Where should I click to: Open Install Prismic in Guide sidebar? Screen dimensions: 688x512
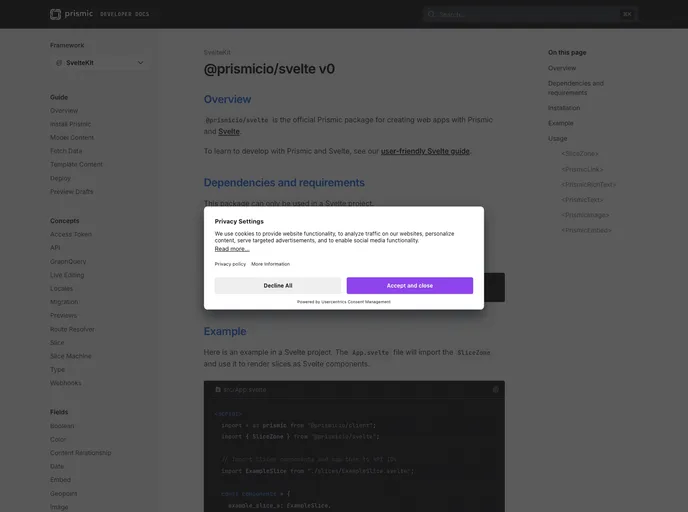click(70, 124)
